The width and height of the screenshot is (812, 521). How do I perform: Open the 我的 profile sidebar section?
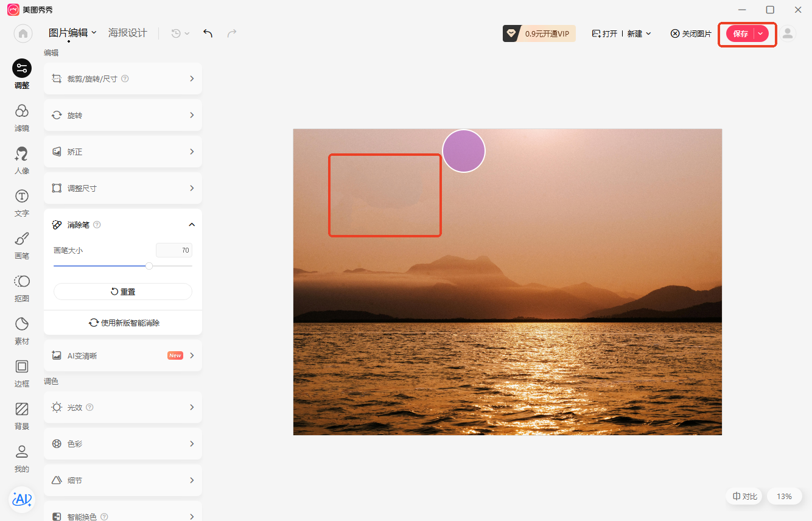[22, 458]
